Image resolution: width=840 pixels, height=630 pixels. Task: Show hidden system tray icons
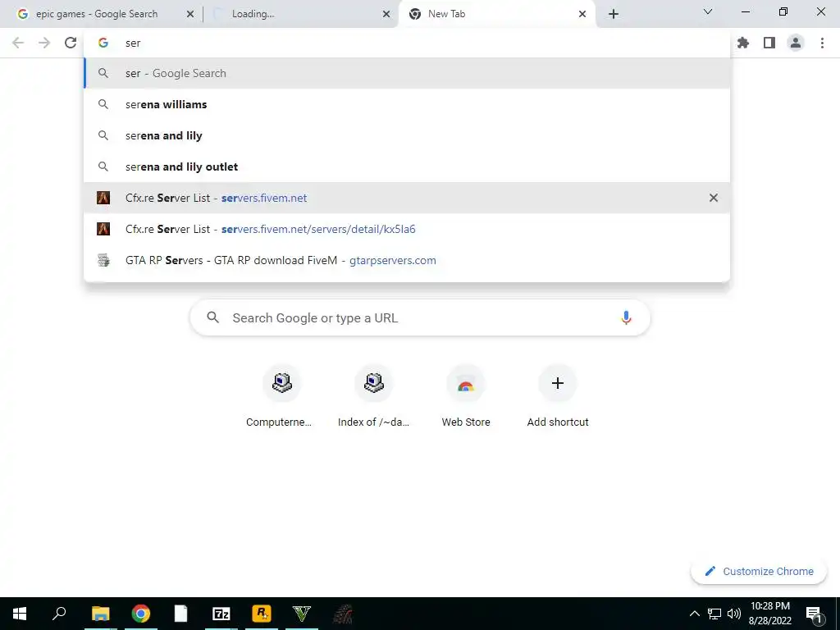tap(694, 614)
